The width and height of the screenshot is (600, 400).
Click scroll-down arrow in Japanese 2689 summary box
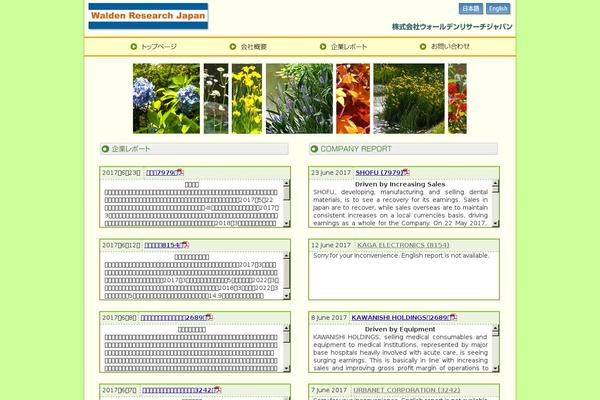point(287,369)
